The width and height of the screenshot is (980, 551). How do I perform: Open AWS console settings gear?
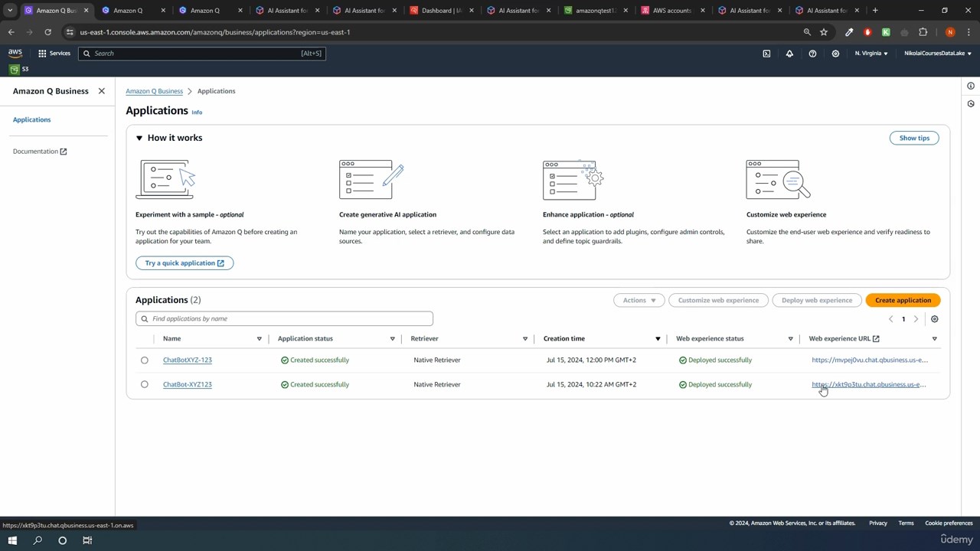[835, 54]
